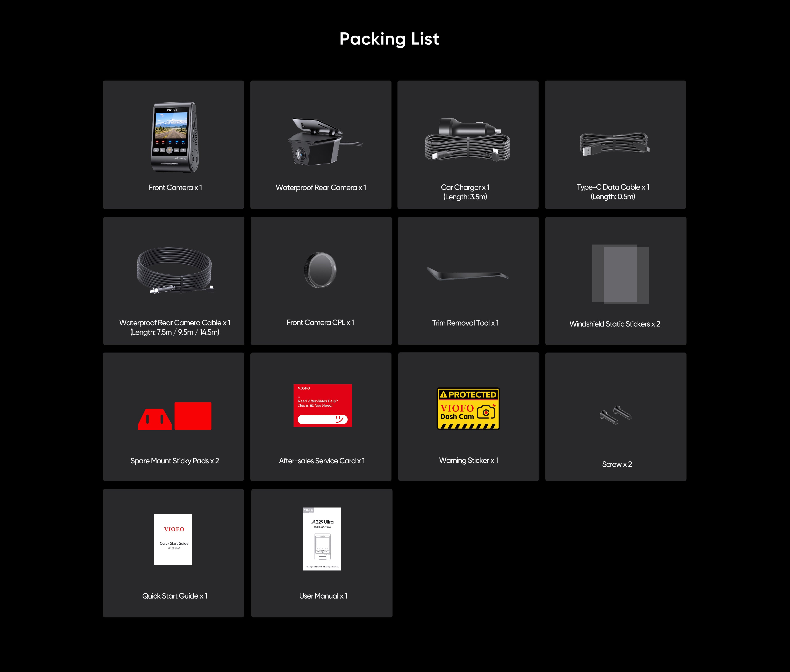
Task: Click the Windshield Static Stickers graphic
Action: tap(620, 274)
